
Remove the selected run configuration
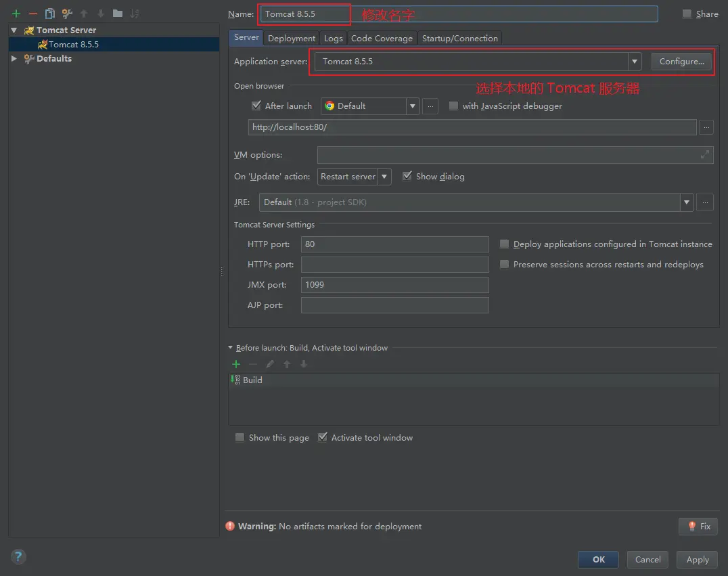(33, 14)
